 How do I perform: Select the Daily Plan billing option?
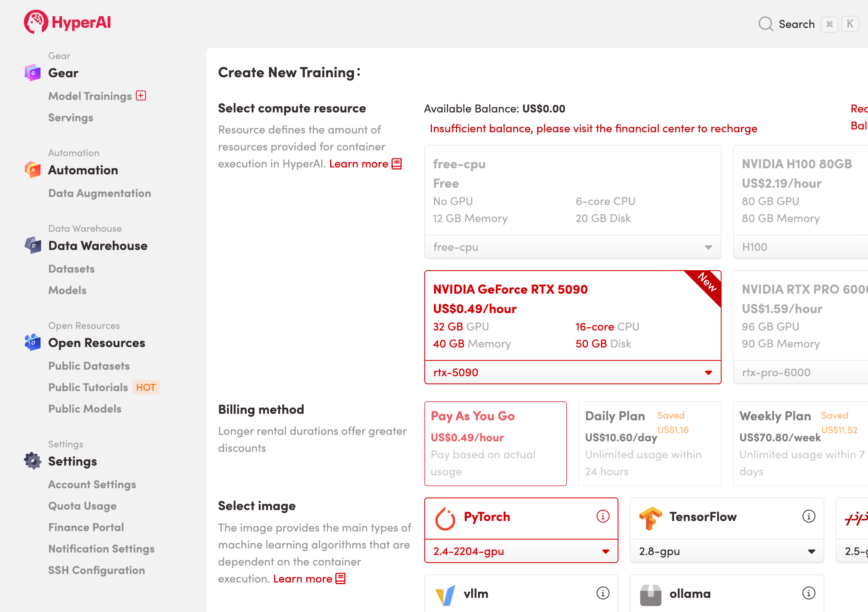coord(649,444)
